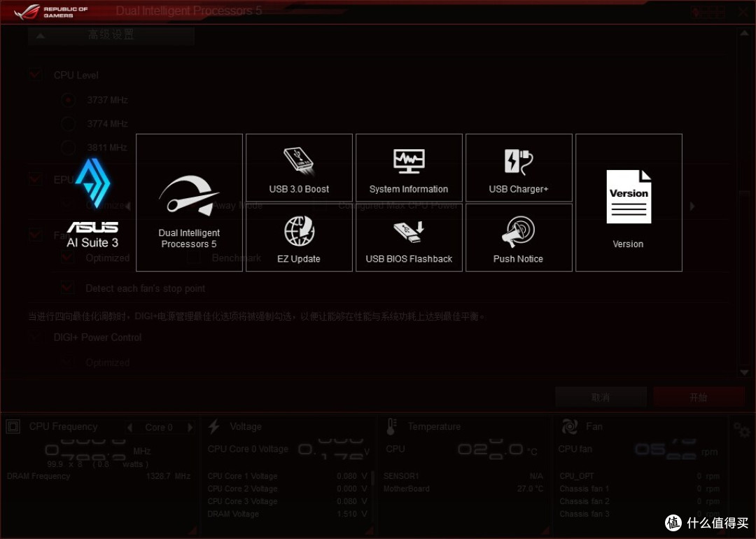
Task: Open the EZ Update tile
Action: 299,237
